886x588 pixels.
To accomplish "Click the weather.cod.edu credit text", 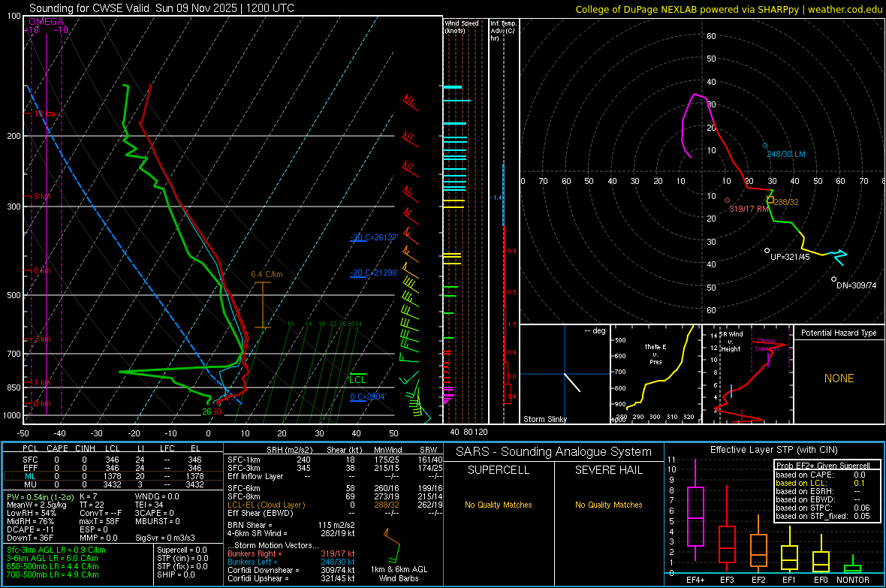I will point(845,9).
